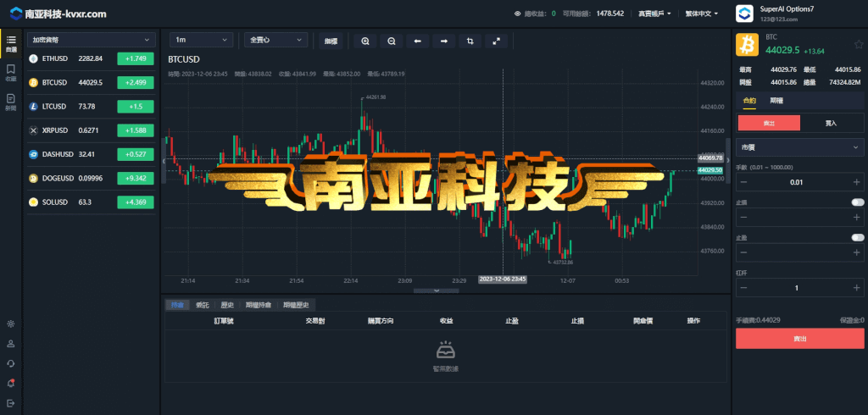Click the ETHUSD coin icon
This screenshot has height=415, width=868.
tap(33, 58)
